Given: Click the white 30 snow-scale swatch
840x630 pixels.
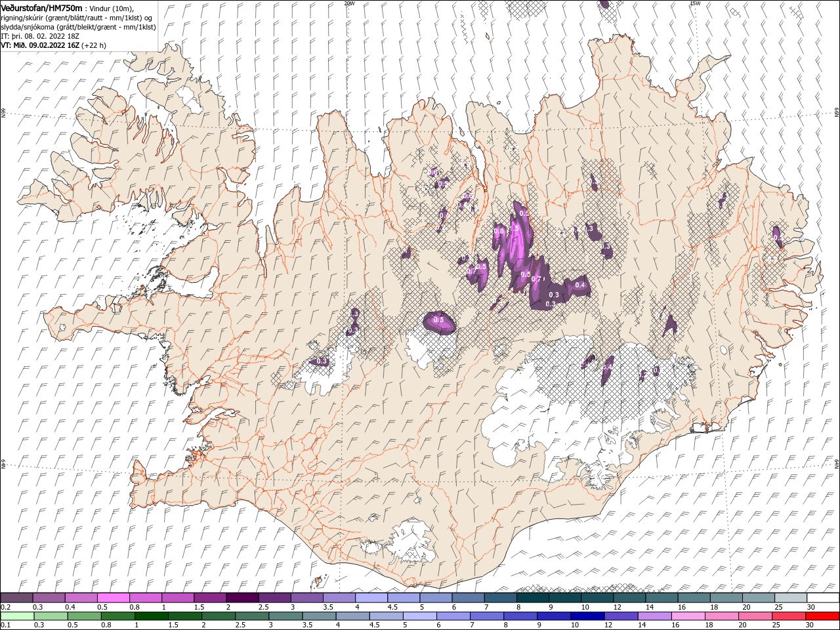Looking at the screenshot, I should click(x=822, y=598).
